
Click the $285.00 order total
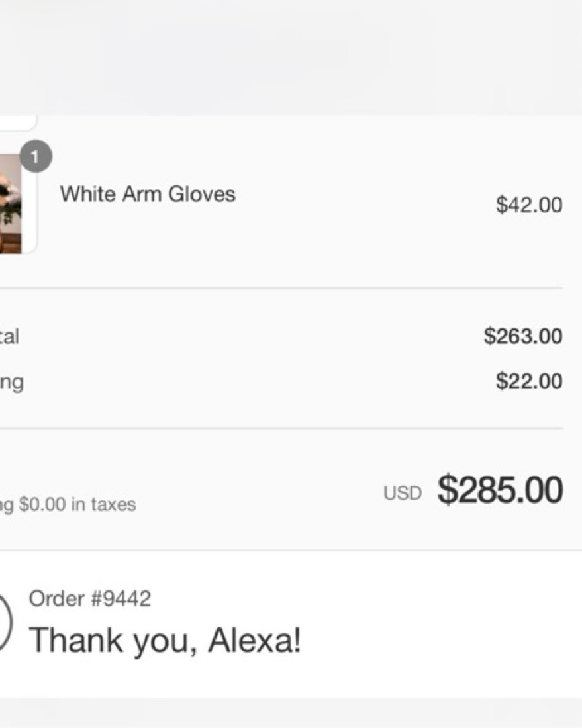pyautogui.click(x=500, y=490)
